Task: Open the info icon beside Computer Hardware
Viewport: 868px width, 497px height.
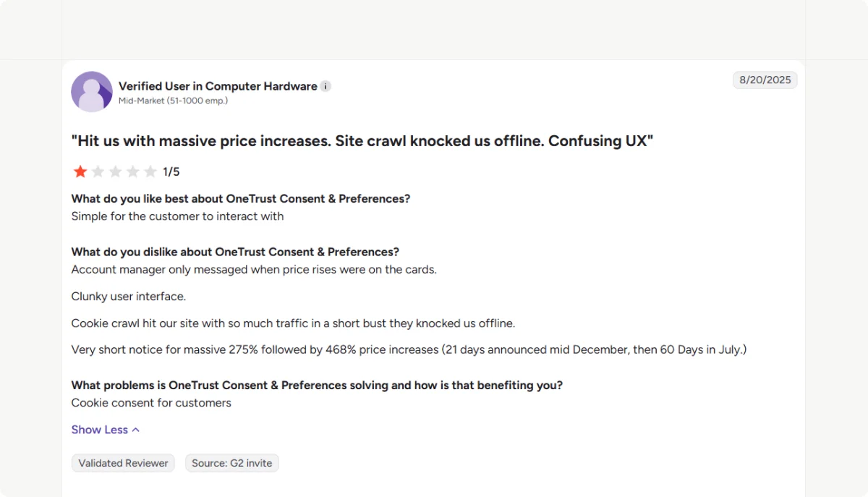Action: pyautogui.click(x=325, y=86)
